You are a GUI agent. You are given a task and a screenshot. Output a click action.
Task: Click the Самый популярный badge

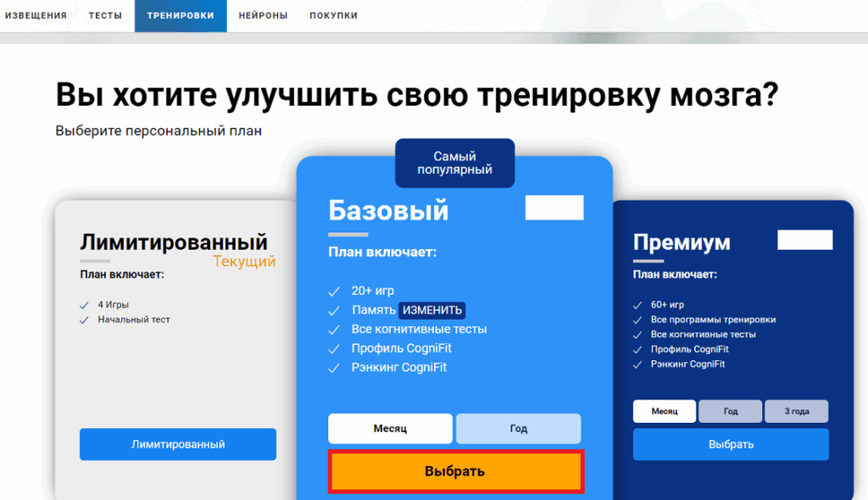(x=454, y=163)
